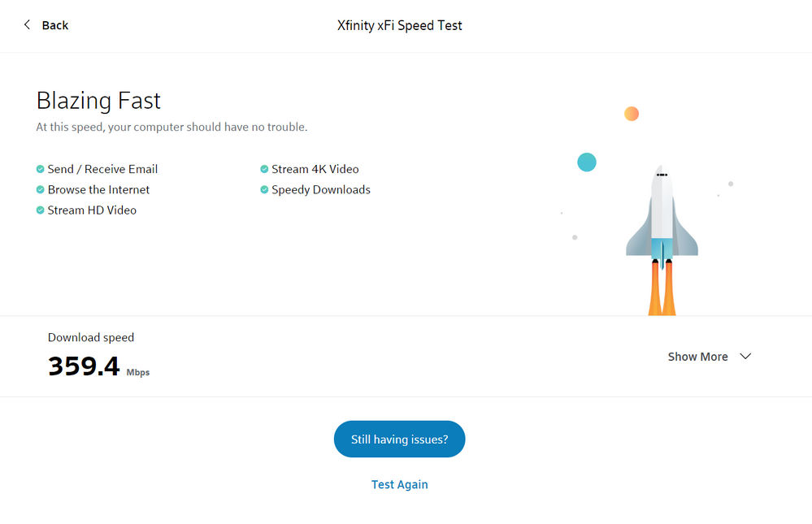
Task: Click the Stream 4K Video label
Action: [x=315, y=169]
